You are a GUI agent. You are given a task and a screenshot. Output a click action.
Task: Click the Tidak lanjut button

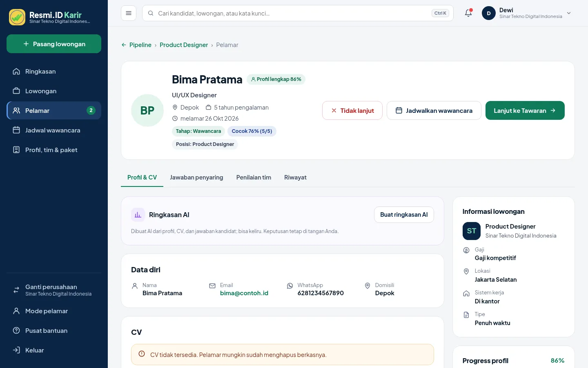click(352, 110)
